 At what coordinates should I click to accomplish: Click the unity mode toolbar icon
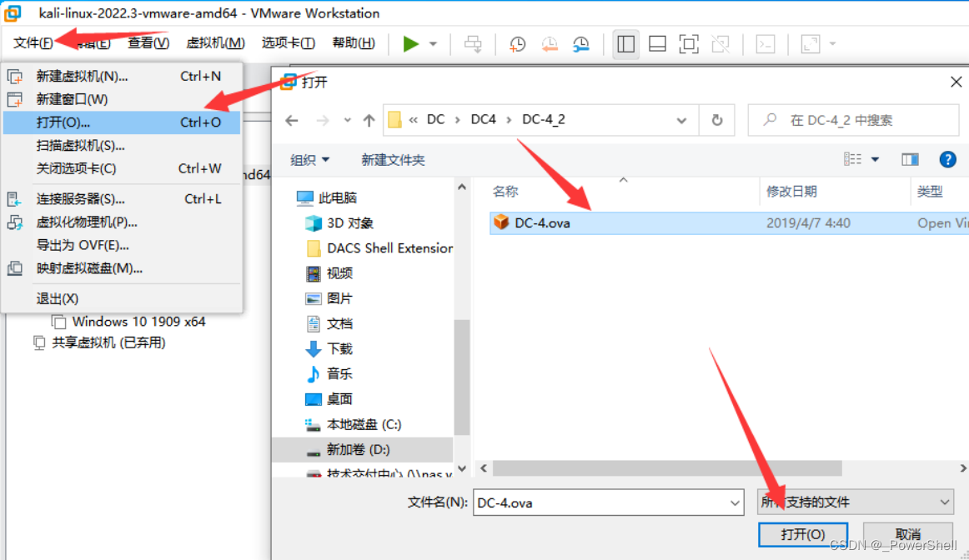[720, 44]
